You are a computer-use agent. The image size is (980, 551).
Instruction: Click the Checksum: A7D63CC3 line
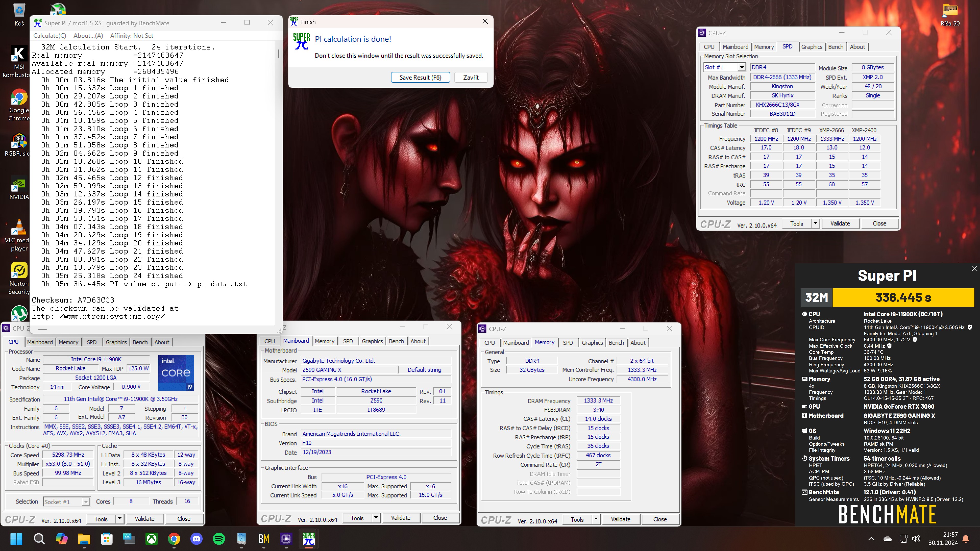pos(73,300)
